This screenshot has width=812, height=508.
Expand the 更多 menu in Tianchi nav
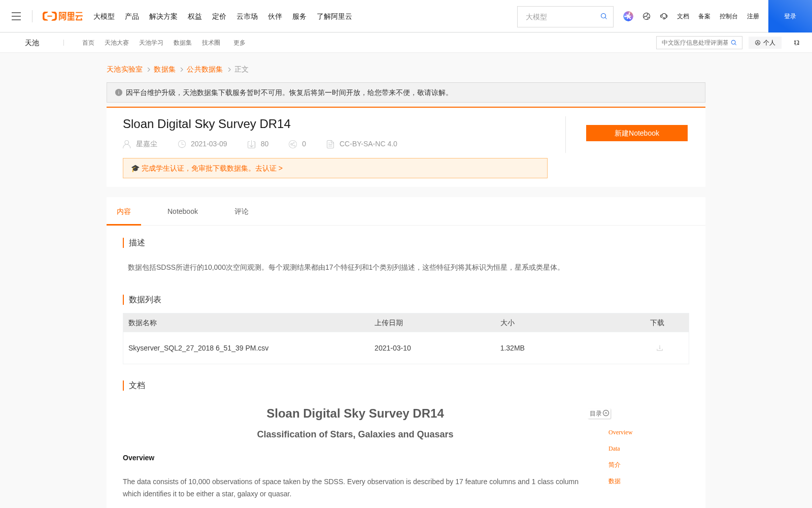pos(240,43)
